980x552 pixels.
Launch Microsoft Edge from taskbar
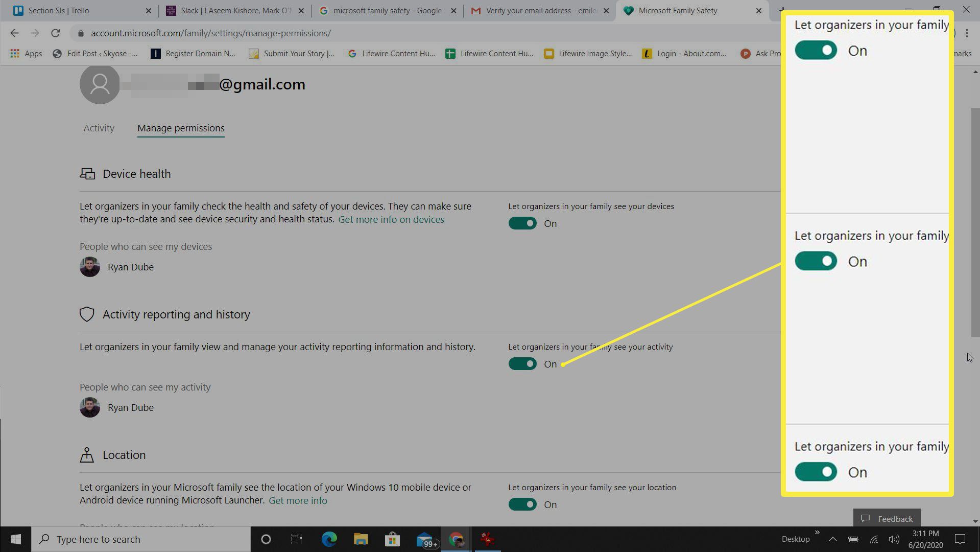(x=329, y=539)
